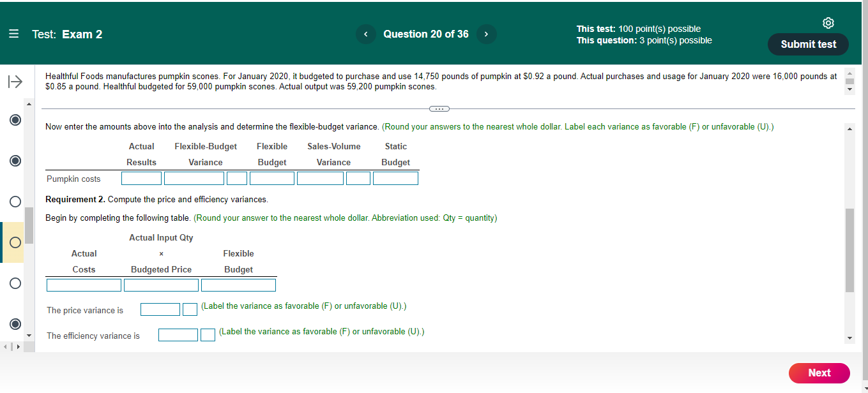Click the third unanswered question circle
This screenshot has height=393, width=868.
click(x=15, y=283)
